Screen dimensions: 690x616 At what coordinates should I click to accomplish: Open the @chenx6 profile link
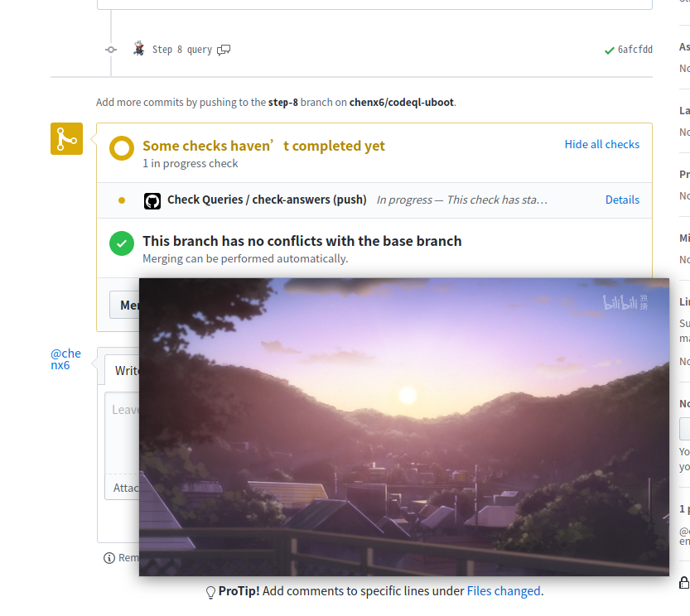(x=65, y=359)
